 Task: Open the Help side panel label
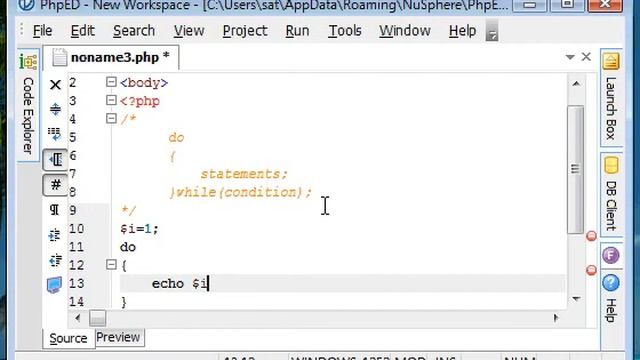point(611,311)
